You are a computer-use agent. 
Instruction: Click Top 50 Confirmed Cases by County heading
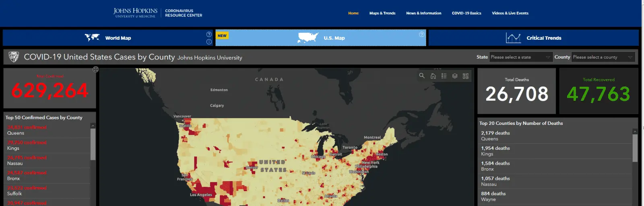[44, 118]
